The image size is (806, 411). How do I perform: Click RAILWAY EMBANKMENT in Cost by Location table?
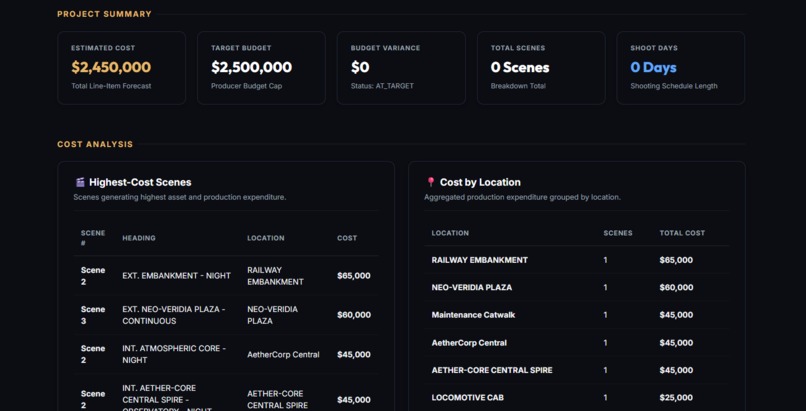click(480, 260)
